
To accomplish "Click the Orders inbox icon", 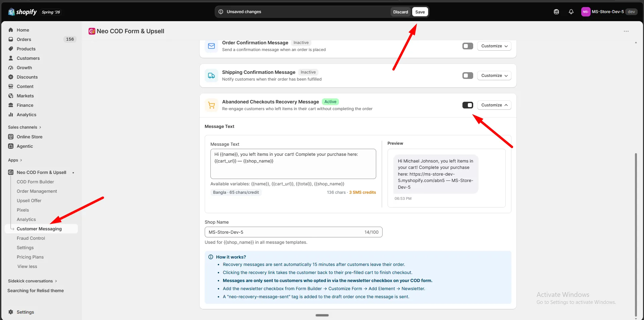I will [x=11, y=39].
